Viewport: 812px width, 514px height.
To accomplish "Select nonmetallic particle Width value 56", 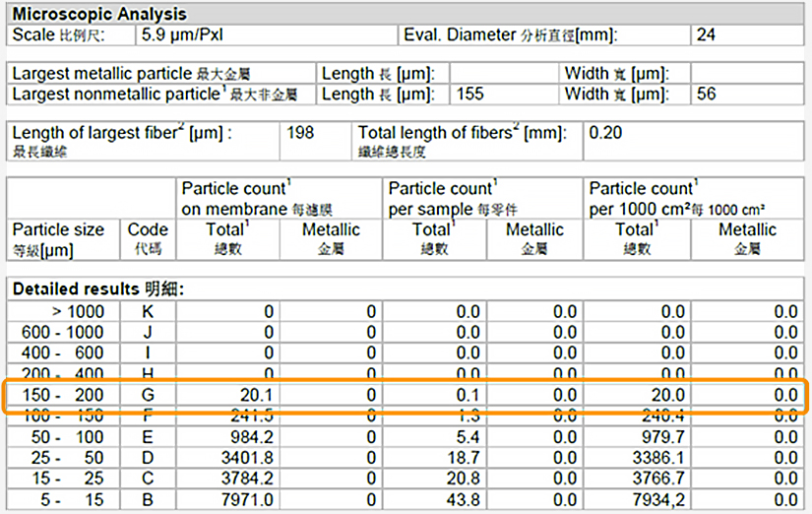I will click(706, 95).
